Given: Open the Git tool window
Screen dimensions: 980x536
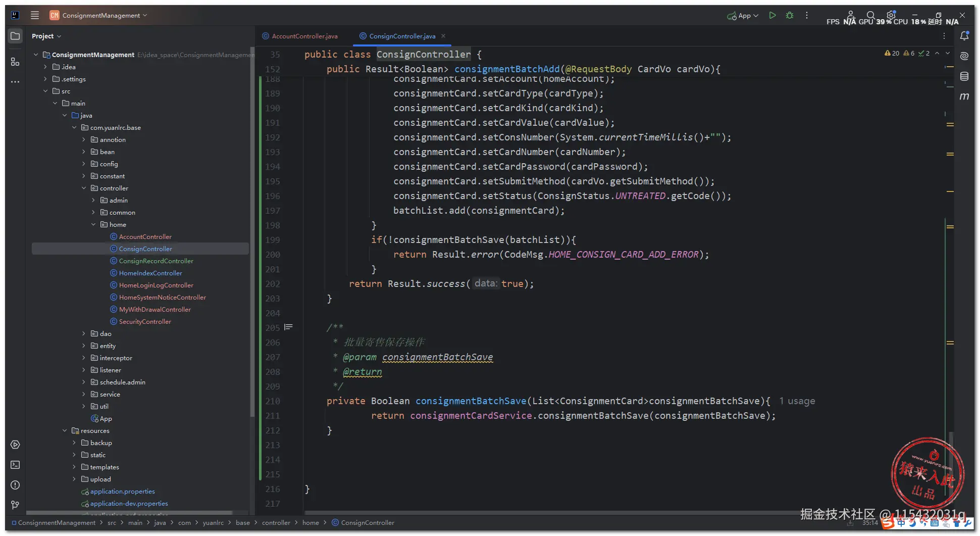Looking at the screenshot, I should point(15,505).
